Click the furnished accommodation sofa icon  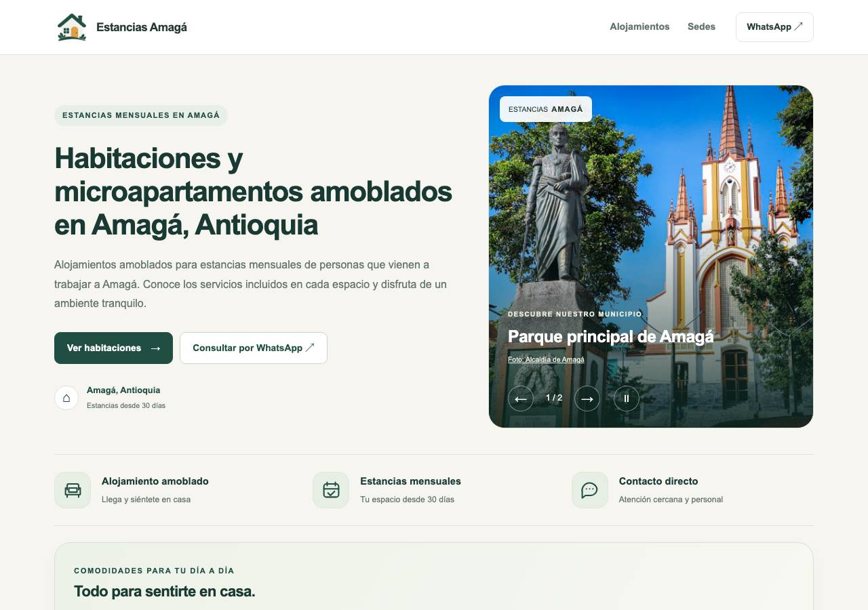pos(73,490)
